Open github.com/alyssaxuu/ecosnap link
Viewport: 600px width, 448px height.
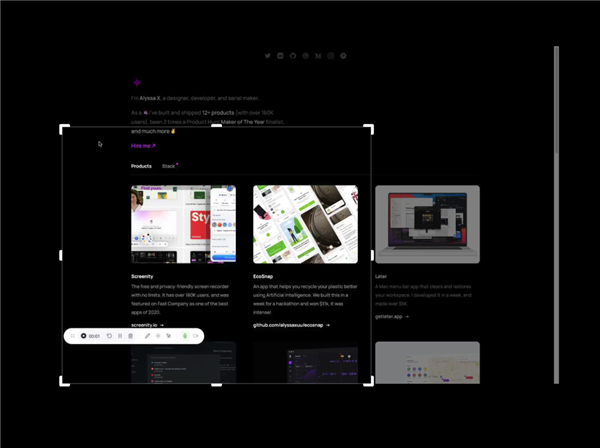(x=290, y=325)
